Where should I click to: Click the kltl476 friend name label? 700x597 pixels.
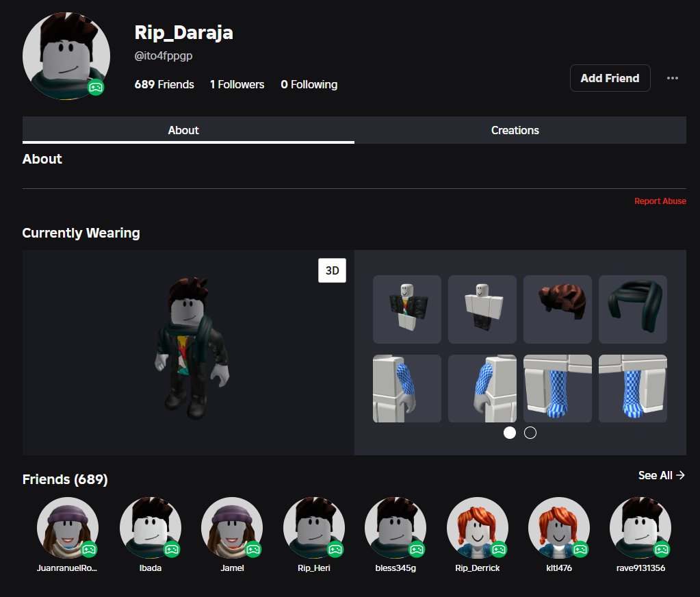click(559, 568)
